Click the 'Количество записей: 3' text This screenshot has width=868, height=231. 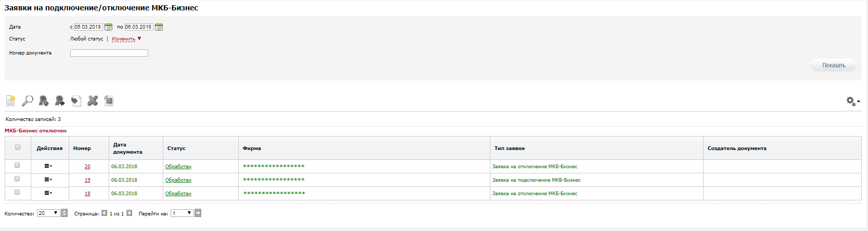point(33,119)
